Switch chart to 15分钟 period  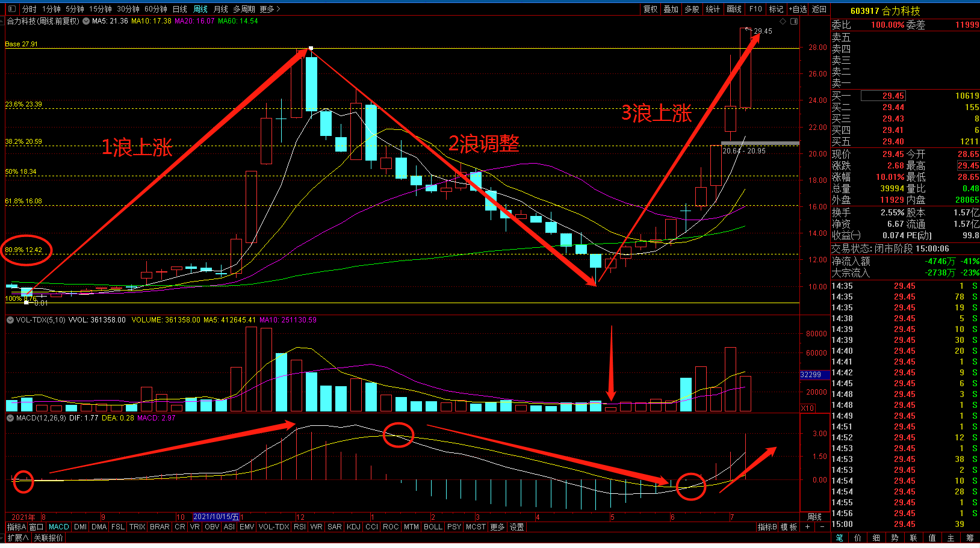(x=101, y=9)
